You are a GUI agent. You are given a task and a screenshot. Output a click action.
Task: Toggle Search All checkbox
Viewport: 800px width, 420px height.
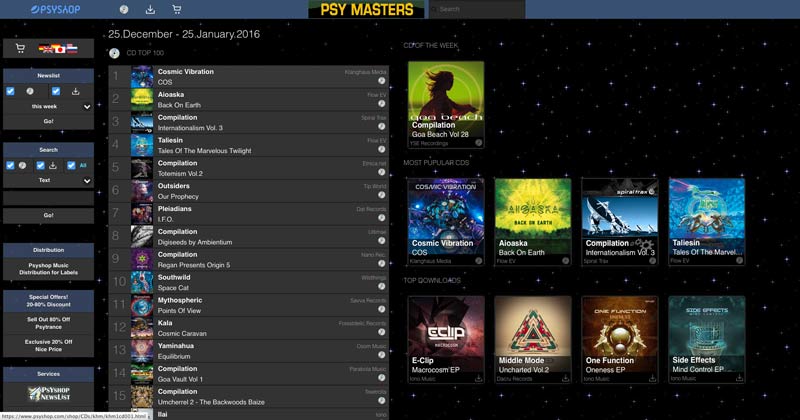point(71,165)
